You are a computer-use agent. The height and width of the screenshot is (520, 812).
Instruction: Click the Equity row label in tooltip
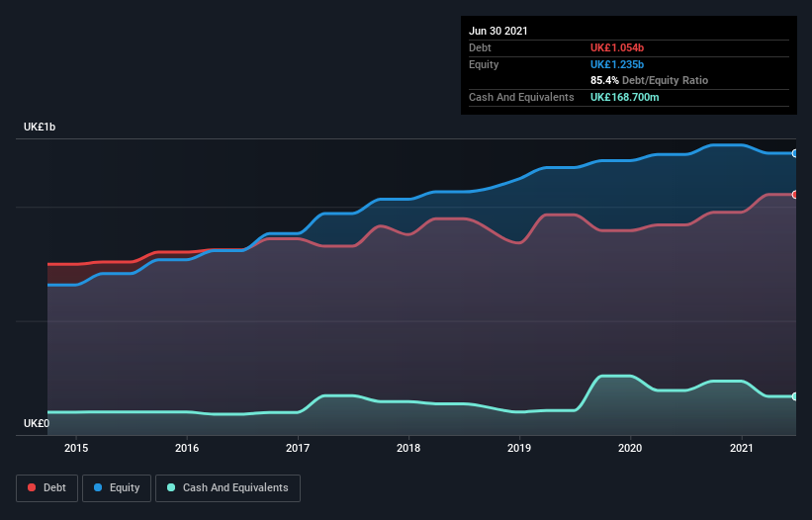click(484, 64)
